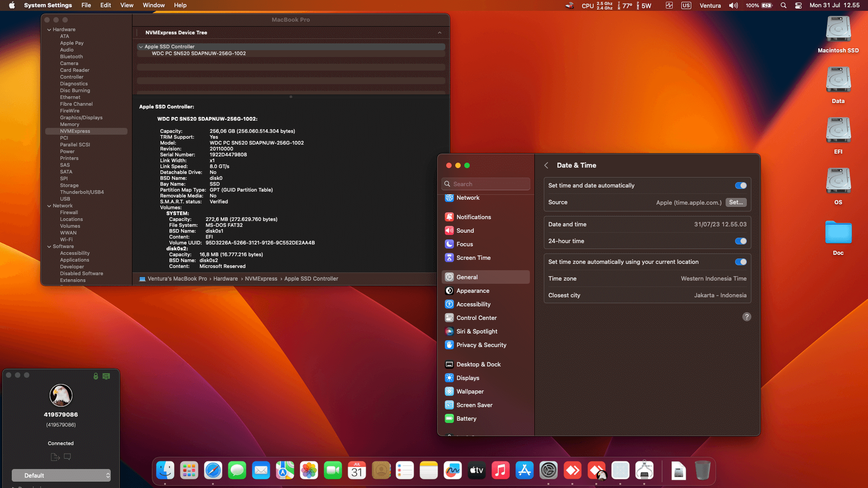Open Spotlight search in the menu bar

pyautogui.click(x=783, y=5)
